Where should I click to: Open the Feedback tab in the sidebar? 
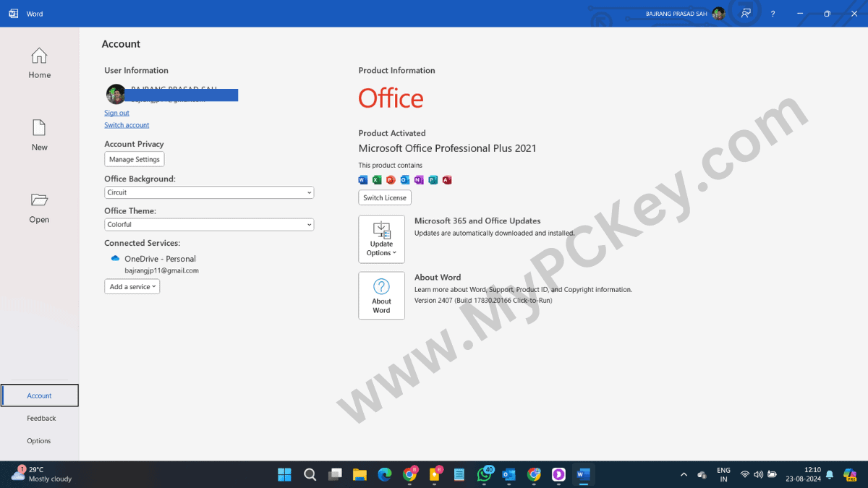pyautogui.click(x=40, y=418)
